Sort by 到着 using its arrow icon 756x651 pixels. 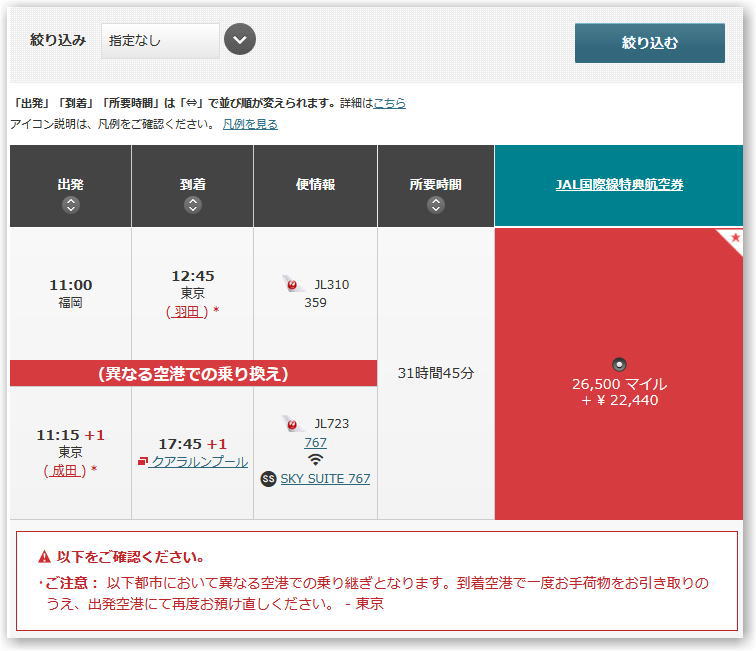193,205
